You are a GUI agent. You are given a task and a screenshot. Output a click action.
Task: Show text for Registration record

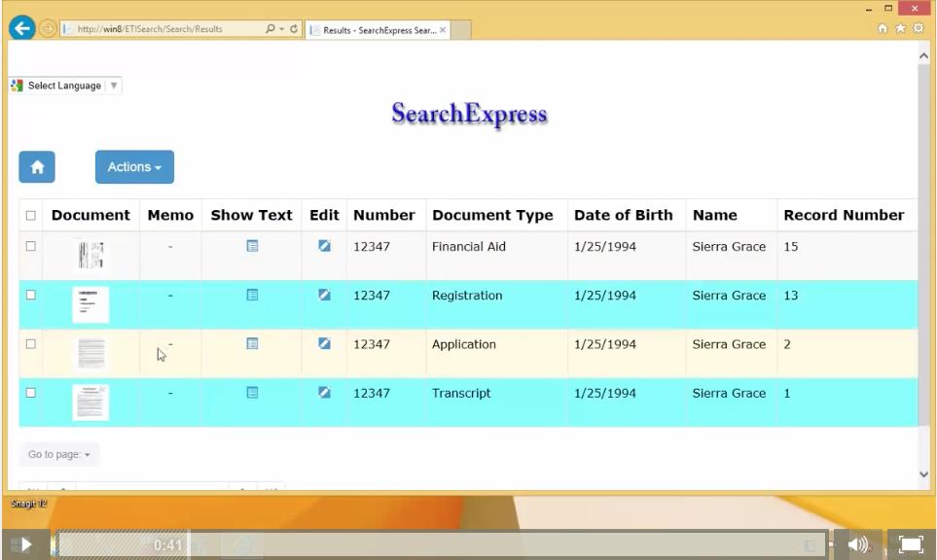point(252,295)
